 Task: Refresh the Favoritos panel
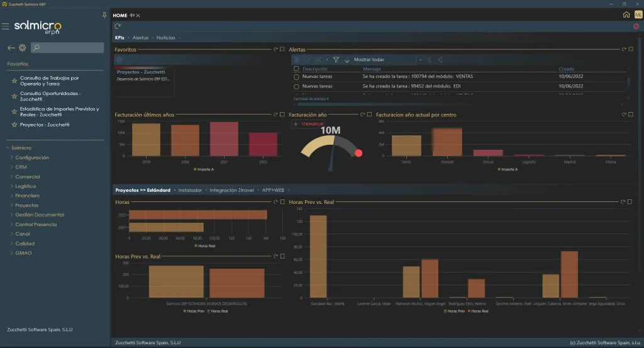click(275, 49)
